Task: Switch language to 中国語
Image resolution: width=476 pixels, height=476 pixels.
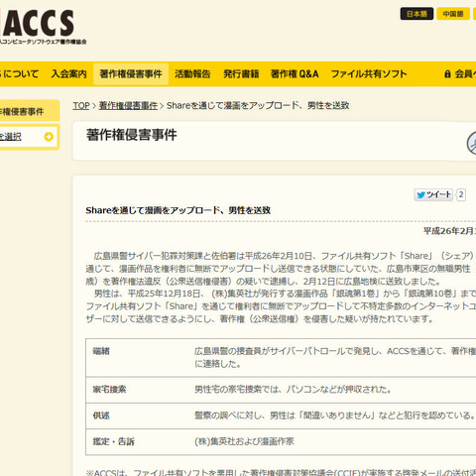Action: [x=453, y=14]
